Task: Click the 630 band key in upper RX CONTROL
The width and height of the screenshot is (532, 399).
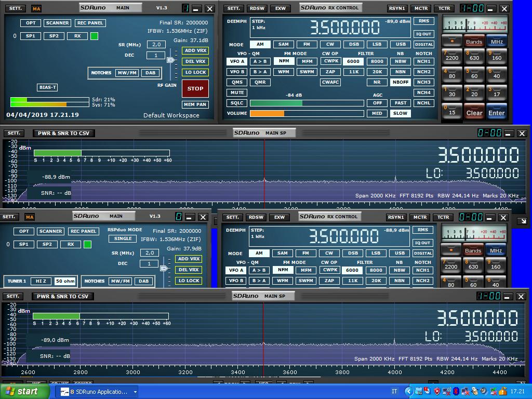Action: tap(474, 57)
